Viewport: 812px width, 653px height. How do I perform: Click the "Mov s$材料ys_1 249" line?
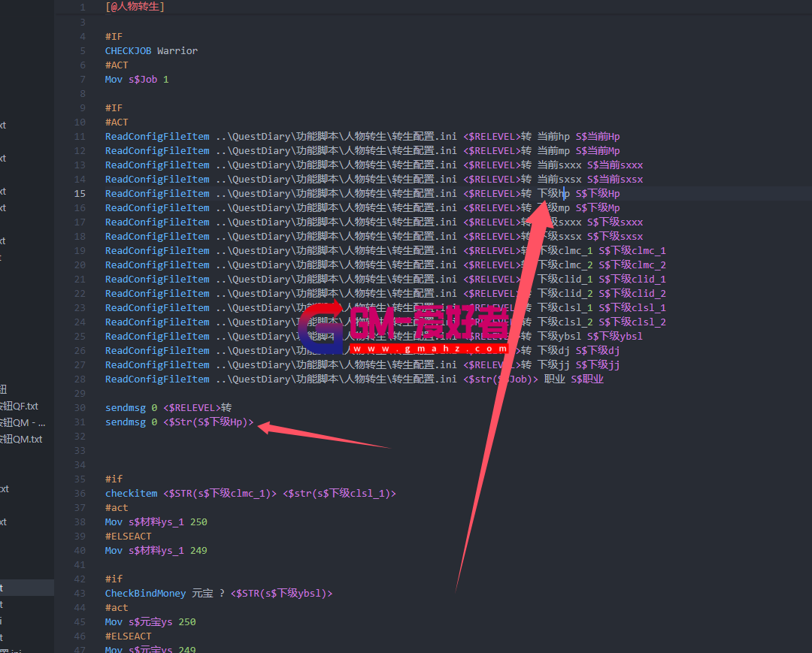(x=156, y=551)
